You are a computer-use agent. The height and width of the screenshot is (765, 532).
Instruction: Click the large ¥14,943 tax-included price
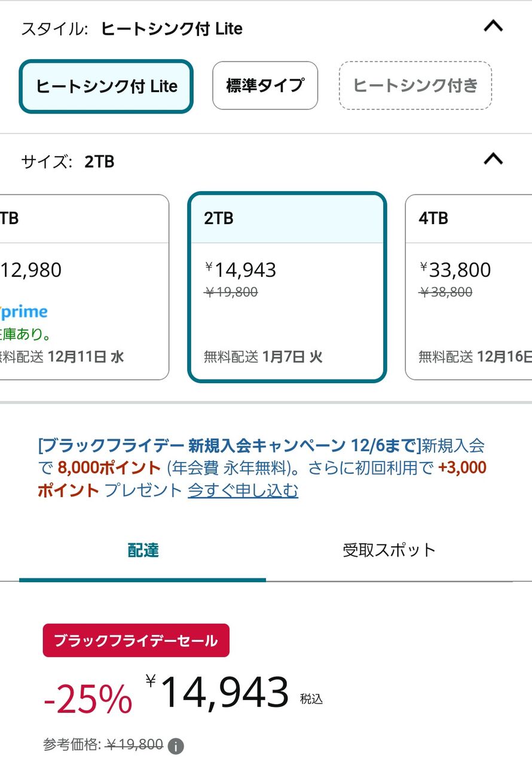click(x=224, y=693)
